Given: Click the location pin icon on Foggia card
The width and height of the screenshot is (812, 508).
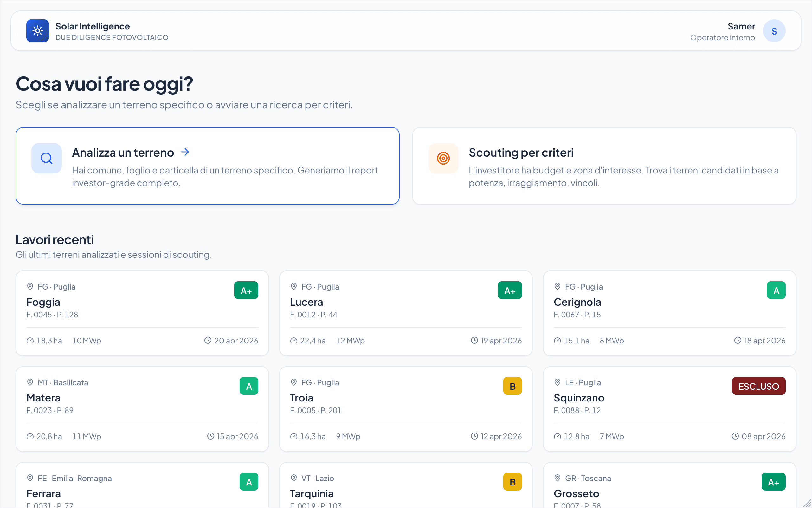Looking at the screenshot, I should [x=30, y=287].
